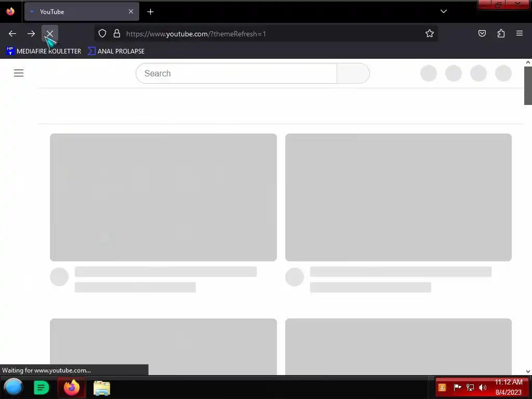The image size is (532, 399).
Task: Open the clock showing 11:12 AM
Action: (508, 387)
